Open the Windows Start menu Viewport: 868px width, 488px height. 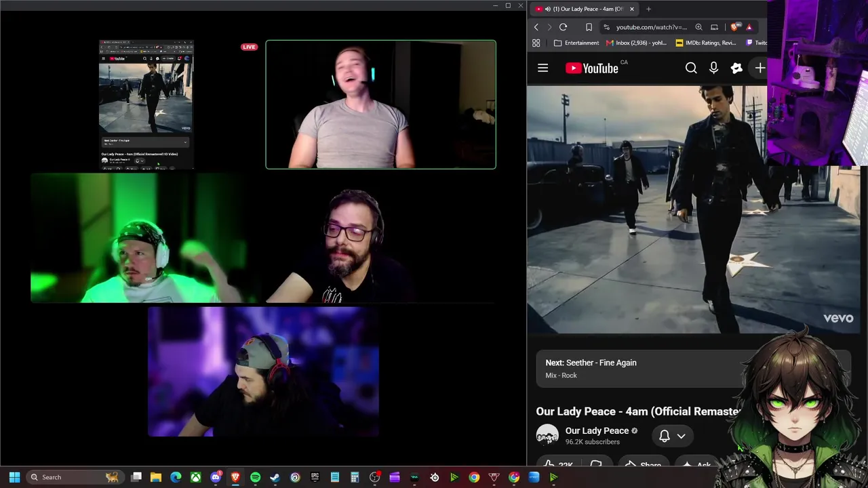tap(14, 477)
